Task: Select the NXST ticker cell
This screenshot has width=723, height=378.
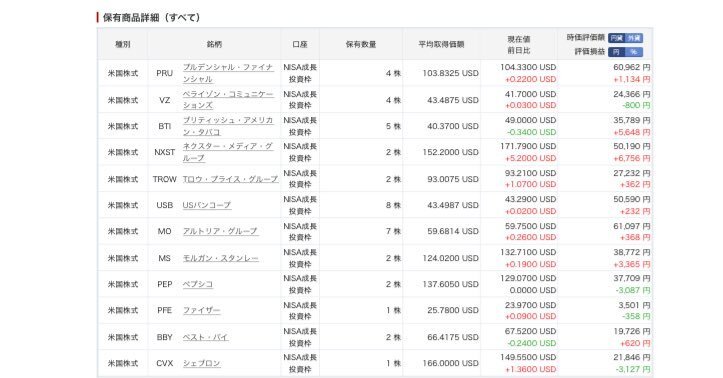Action: [165, 153]
